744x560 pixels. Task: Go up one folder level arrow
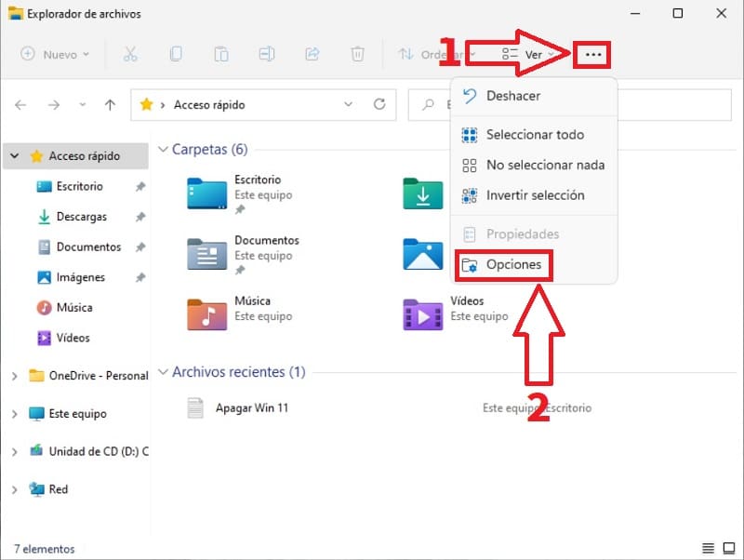110,105
